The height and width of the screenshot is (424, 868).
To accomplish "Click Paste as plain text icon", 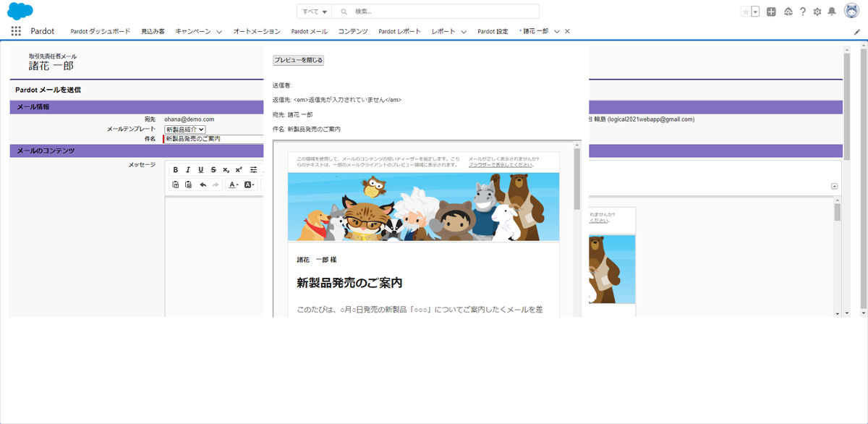I will [175, 185].
